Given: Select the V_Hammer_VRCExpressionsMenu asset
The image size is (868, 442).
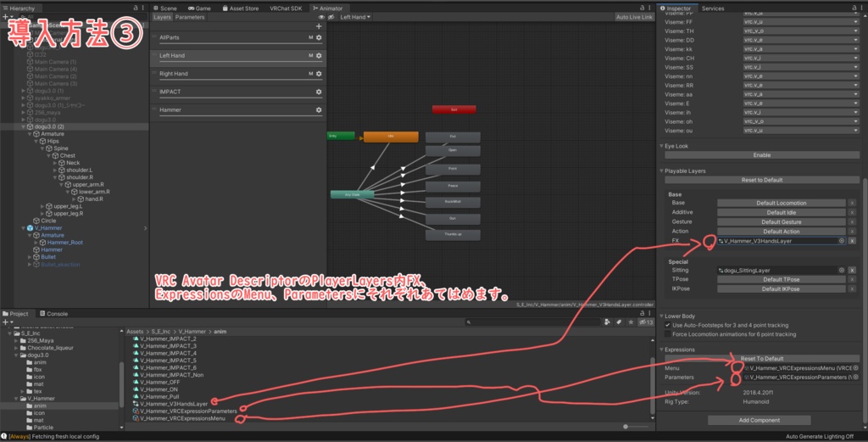Looking at the screenshot, I should tap(180, 418).
